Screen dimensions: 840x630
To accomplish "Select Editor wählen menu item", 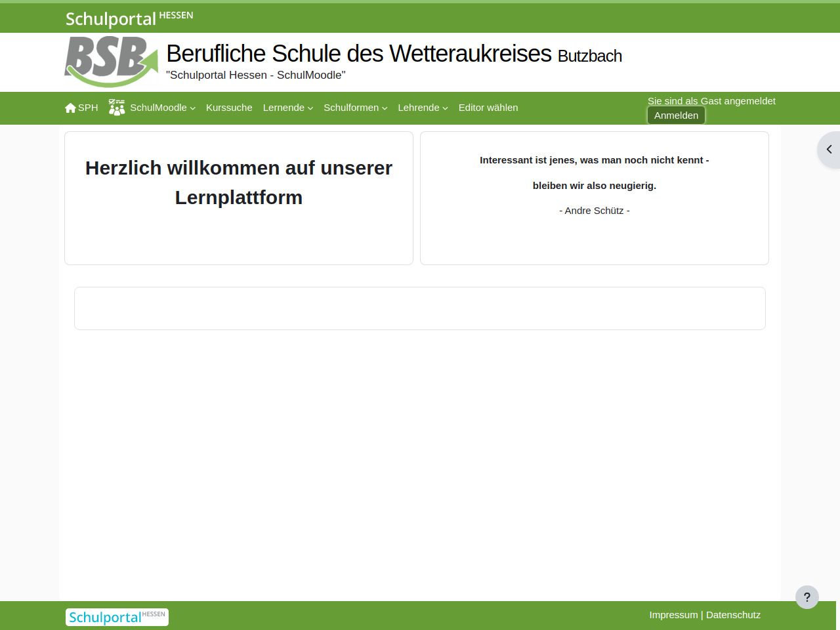I will coord(488,108).
